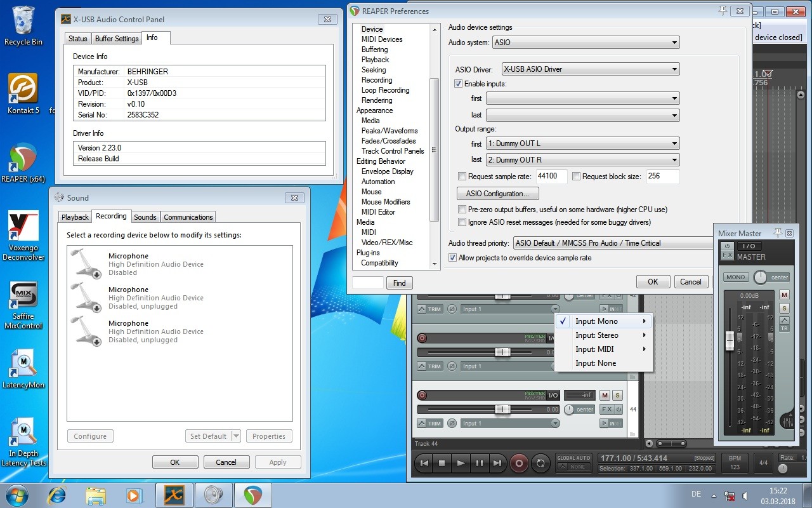
Task: Click the ASIO Configuration button
Action: (497, 194)
